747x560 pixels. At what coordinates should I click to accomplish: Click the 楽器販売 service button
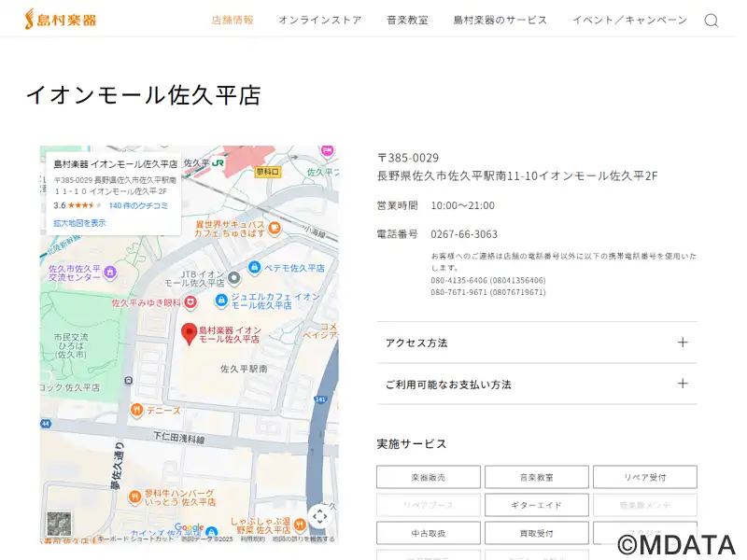(x=429, y=477)
